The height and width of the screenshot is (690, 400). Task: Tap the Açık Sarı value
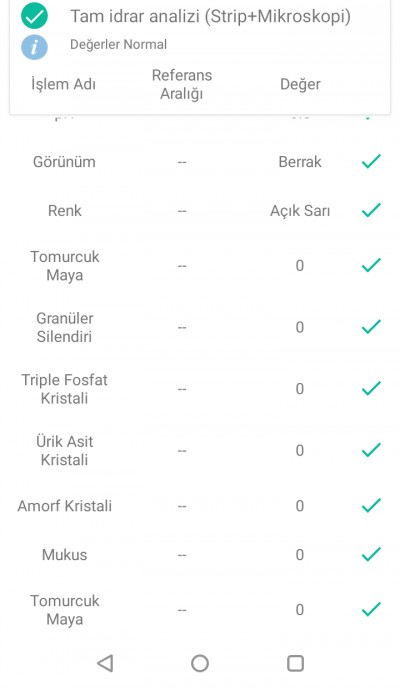(x=300, y=211)
